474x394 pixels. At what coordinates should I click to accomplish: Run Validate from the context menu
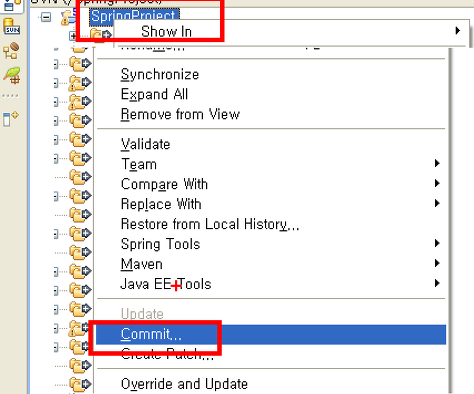[271, 144]
